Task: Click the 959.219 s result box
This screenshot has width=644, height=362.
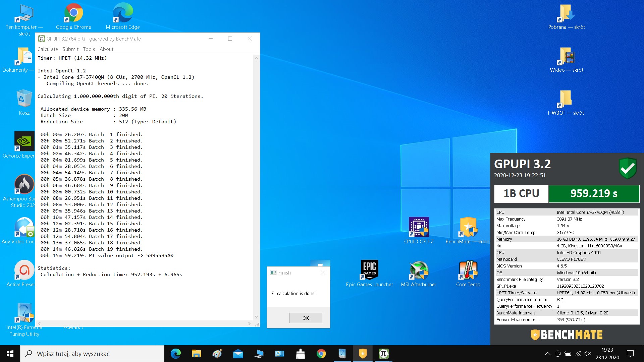Action: point(594,193)
